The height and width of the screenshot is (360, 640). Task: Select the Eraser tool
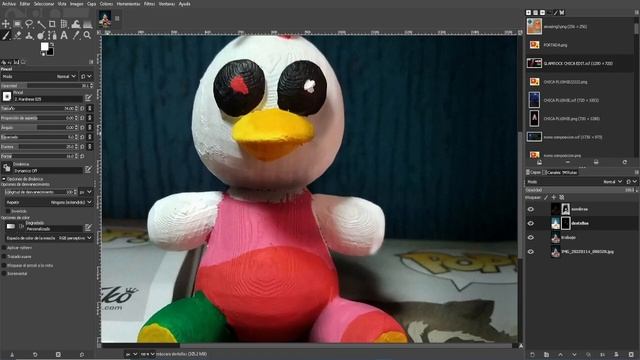[18, 36]
